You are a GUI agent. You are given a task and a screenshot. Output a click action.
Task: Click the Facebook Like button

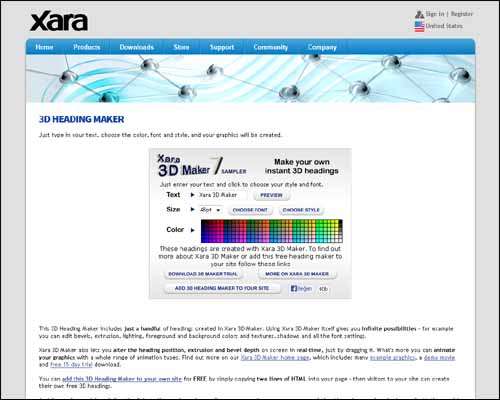[301, 289]
